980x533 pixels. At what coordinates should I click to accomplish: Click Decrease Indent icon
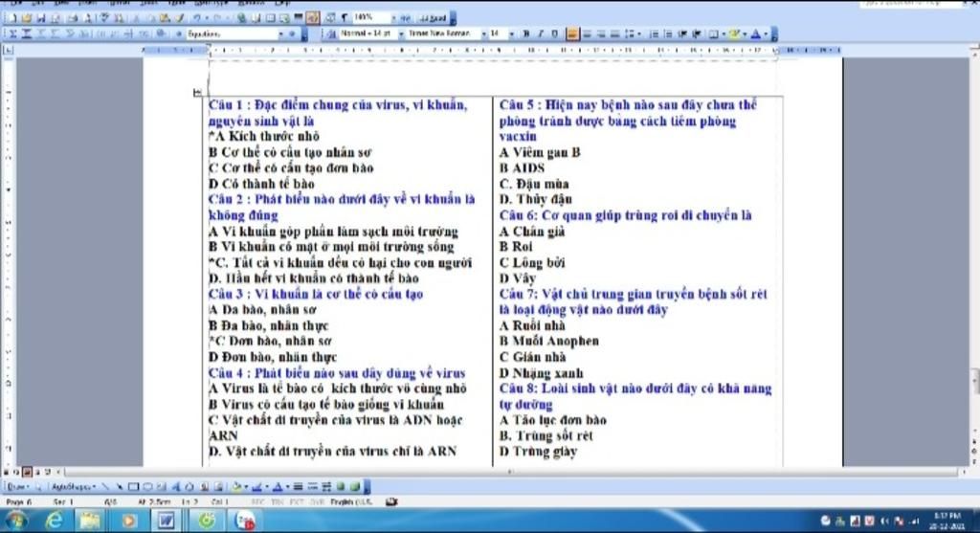point(683,33)
